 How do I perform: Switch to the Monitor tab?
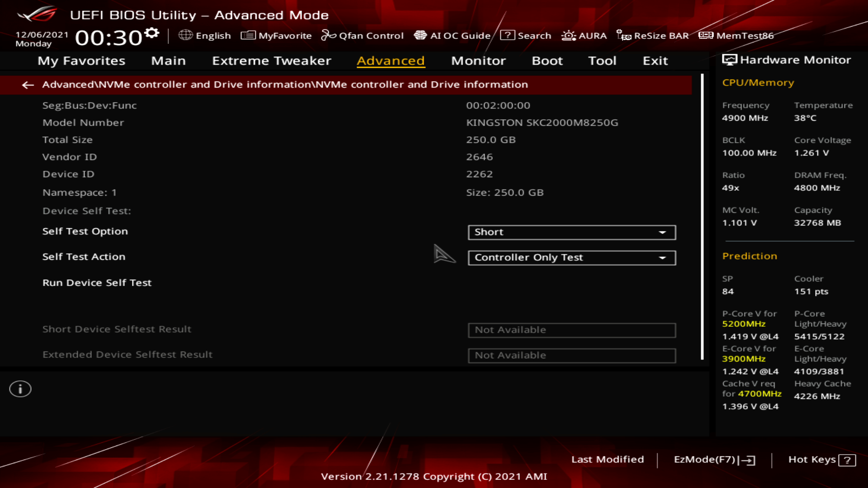point(478,61)
